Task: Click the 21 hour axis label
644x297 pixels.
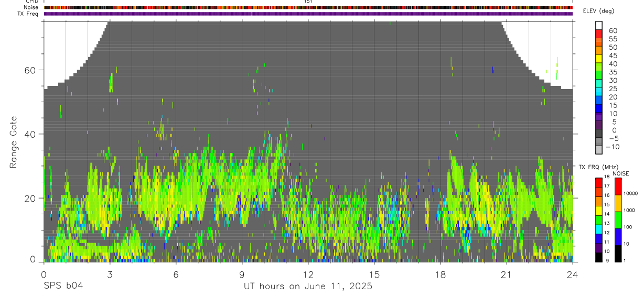Action: (507, 275)
